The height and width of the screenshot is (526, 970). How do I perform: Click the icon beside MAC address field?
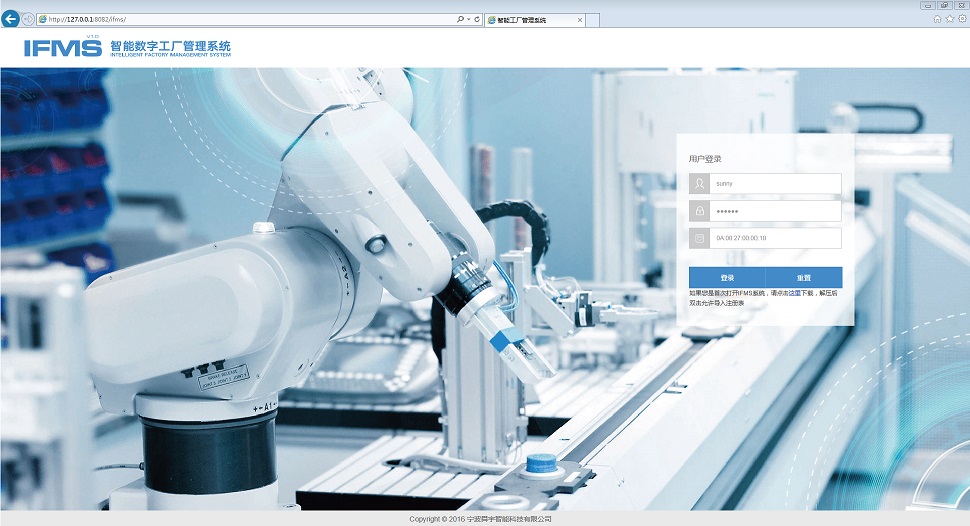click(x=699, y=238)
